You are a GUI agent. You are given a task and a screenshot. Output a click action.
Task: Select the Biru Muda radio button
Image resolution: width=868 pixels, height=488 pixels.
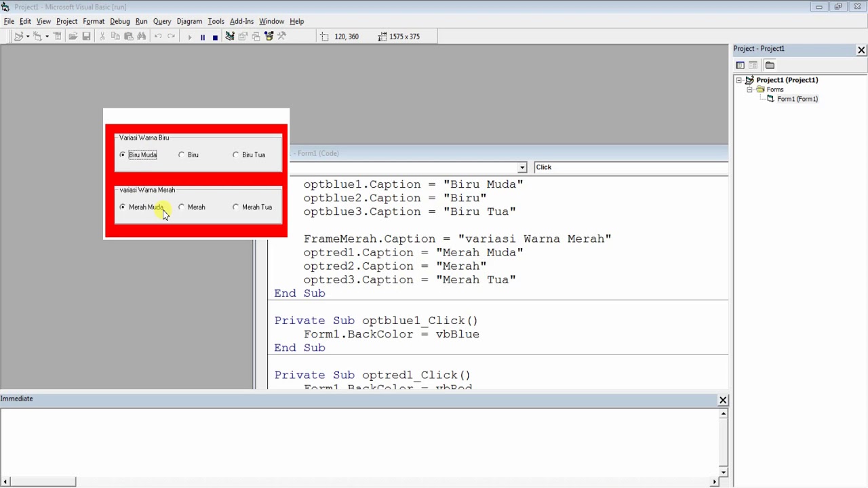(x=138, y=155)
